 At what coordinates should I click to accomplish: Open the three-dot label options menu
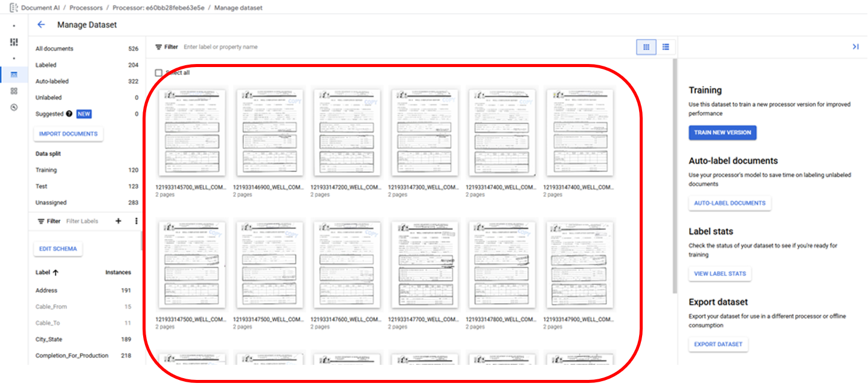[x=137, y=221]
